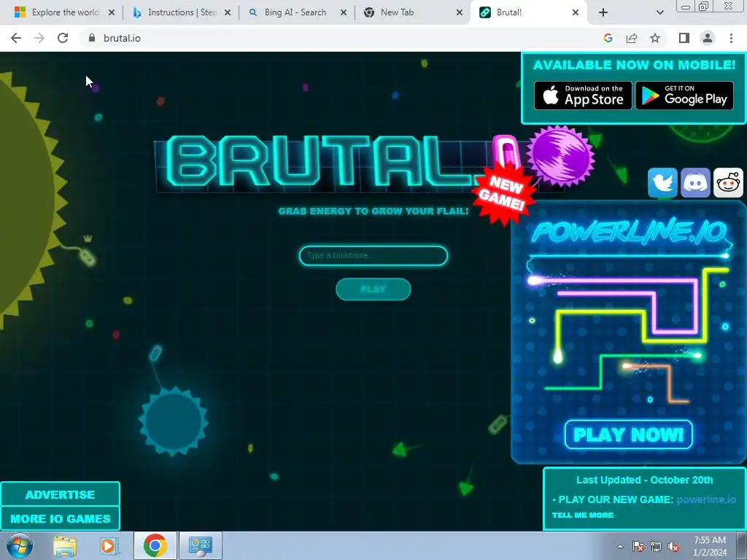Click the share page icon
Screen dimensions: 747x560
pos(632,38)
